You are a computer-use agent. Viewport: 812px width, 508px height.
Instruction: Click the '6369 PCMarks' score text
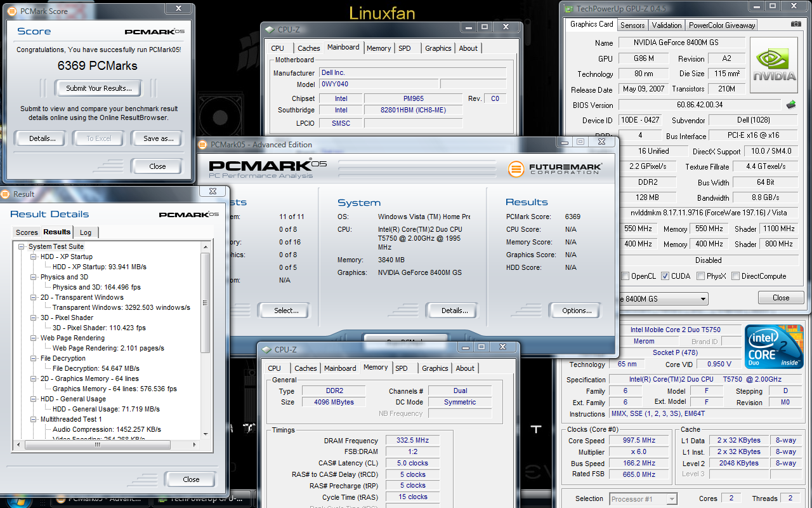tap(97, 65)
